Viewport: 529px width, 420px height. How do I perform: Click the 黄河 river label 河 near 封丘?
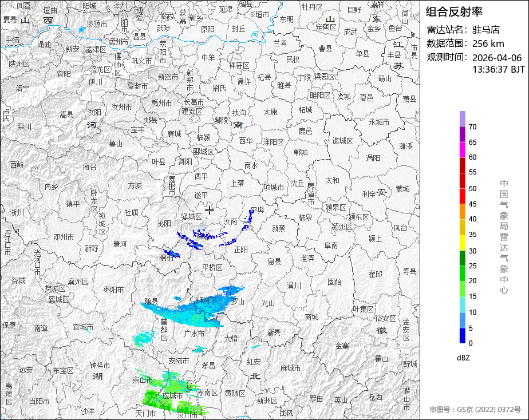click(255, 34)
